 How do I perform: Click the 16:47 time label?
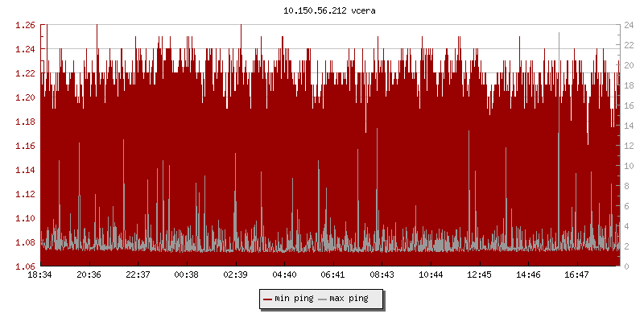pos(577,275)
